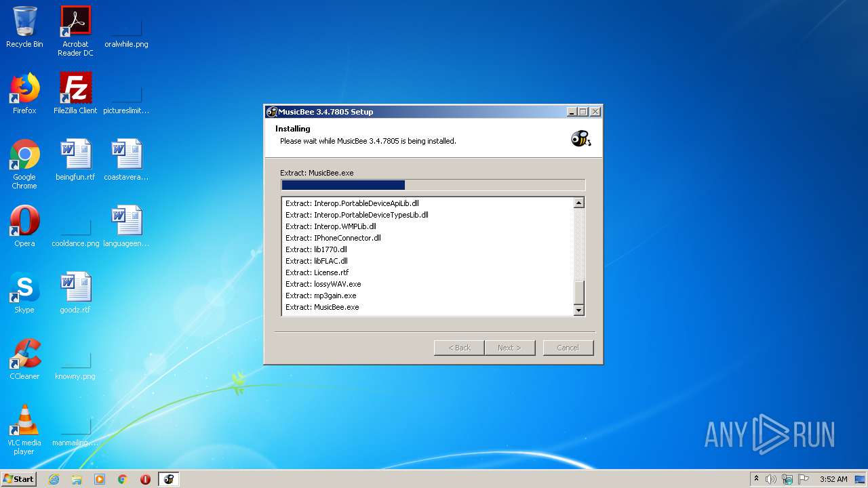The height and width of the screenshot is (488, 868).
Task: Open the Google Chrome desktop shortcut
Action: [x=24, y=164]
